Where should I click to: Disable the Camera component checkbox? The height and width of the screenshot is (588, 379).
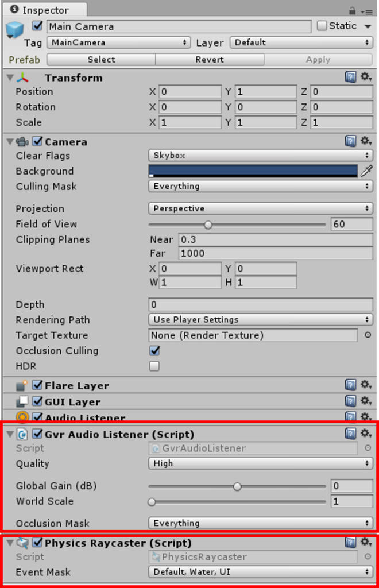point(37,141)
